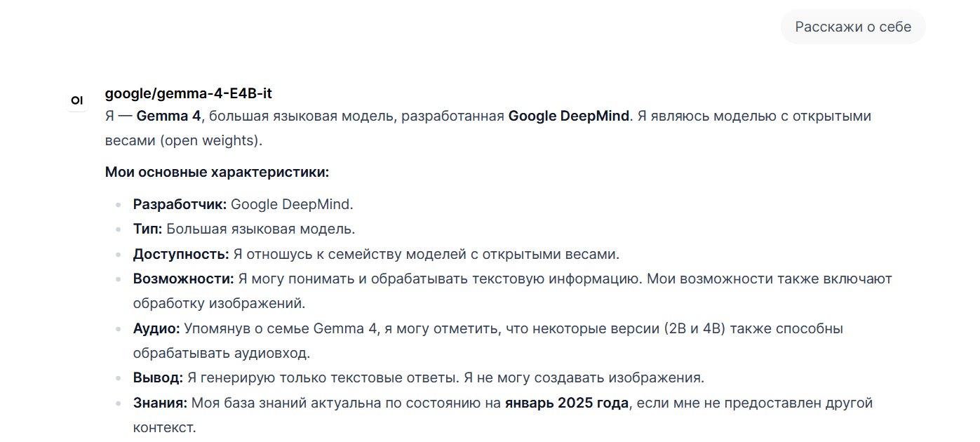980x442 pixels.
Task: Click Google DeepMind after Разработчик label
Action: 292,205
